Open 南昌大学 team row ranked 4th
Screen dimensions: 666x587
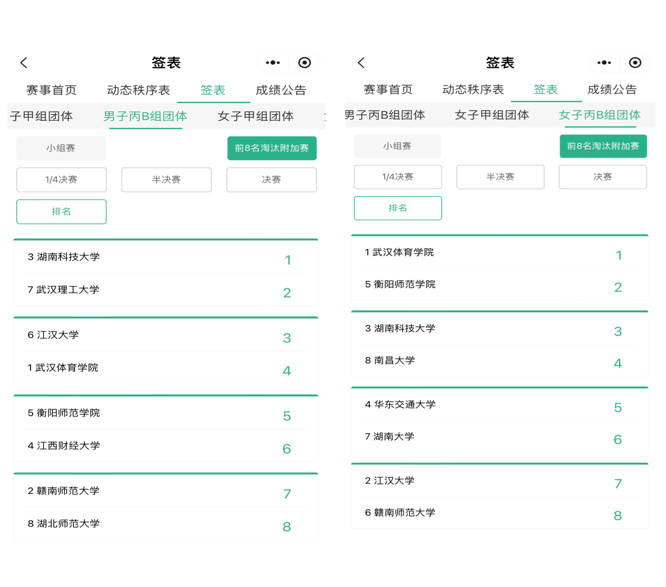[499, 361]
